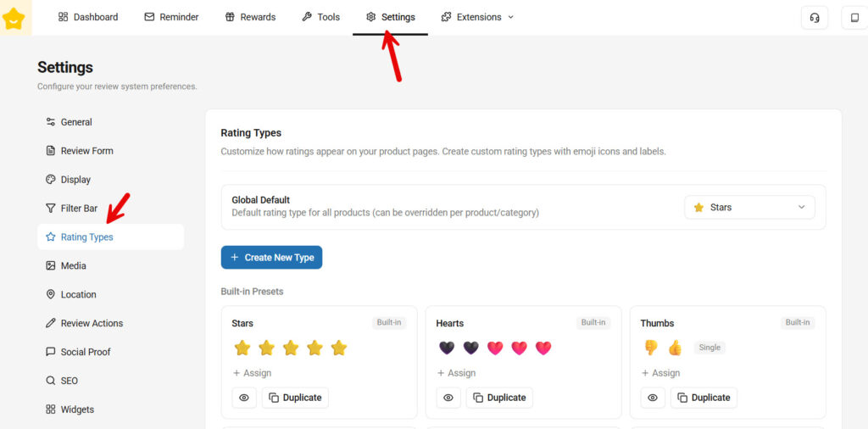The width and height of the screenshot is (868, 429).
Task: Click the Global Default label
Action: point(261,200)
